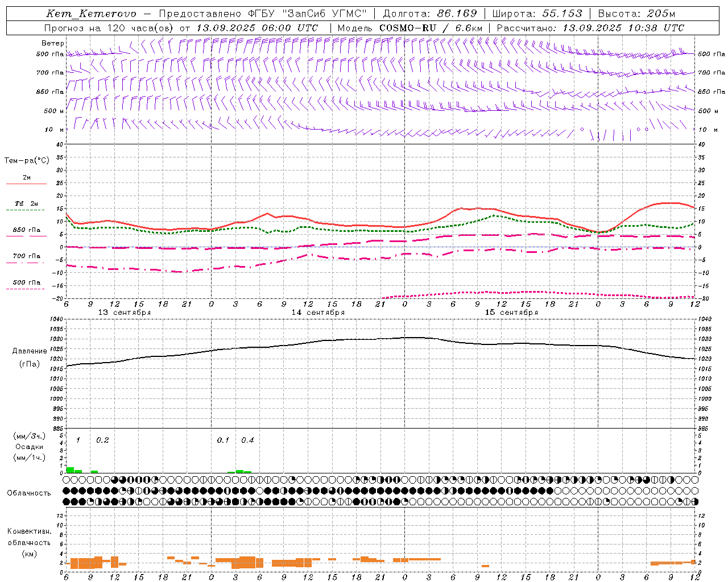Click the 'Конвективн.' convective label

click(x=29, y=531)
